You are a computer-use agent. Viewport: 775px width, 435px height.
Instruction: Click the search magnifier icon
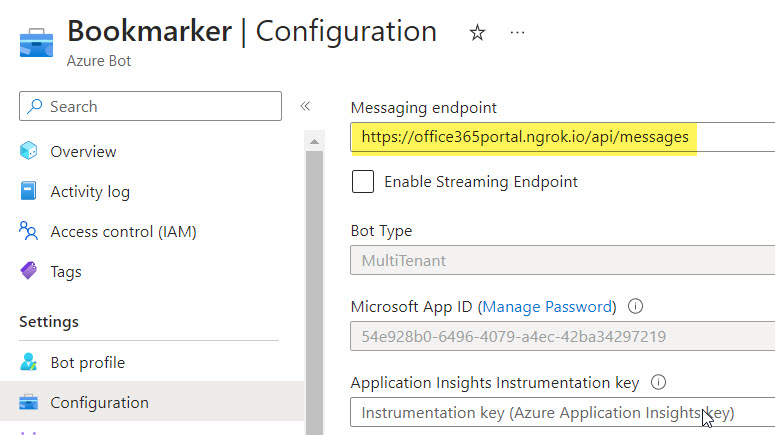tap(34, 106)
